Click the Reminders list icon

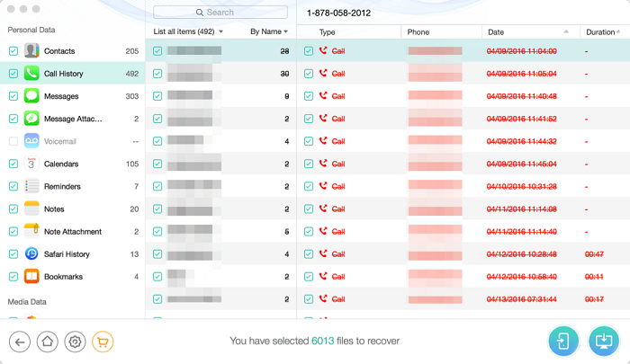pyautogui.click(x=31, y=186)
